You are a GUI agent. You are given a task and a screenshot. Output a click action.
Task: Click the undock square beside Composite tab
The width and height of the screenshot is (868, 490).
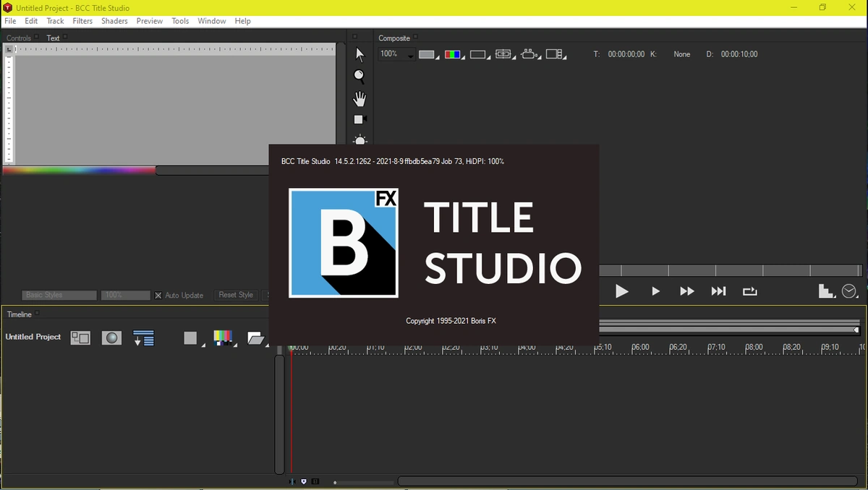point(417,36)
